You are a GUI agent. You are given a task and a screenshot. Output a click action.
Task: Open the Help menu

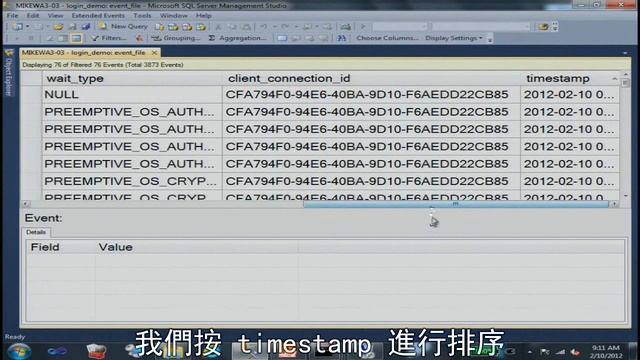click(x=203, y=16)
